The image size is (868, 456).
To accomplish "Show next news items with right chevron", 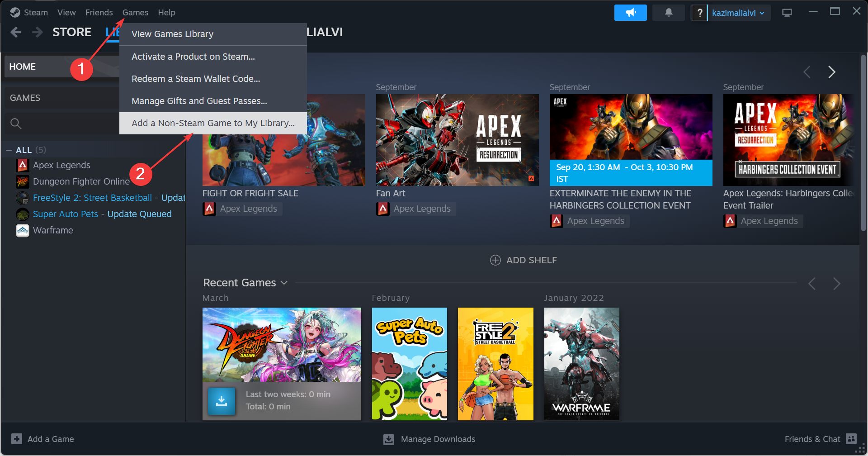I will [832, 72].
